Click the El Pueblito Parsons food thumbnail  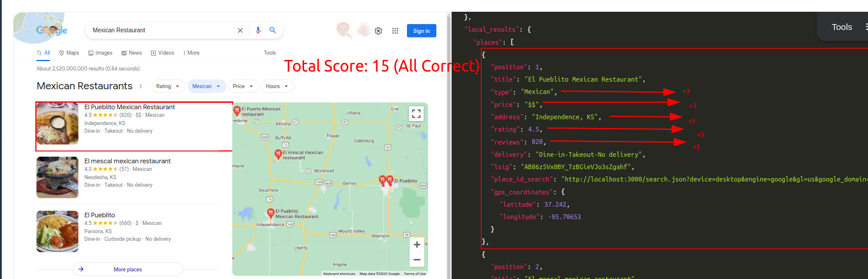[x=57, y=231]
